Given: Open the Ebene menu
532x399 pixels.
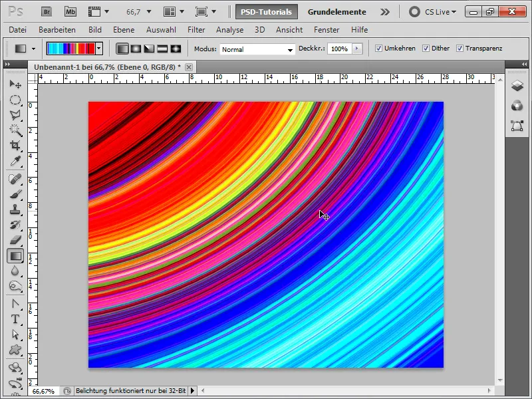Looking at the screenshot, I should (x=124, y=30).
